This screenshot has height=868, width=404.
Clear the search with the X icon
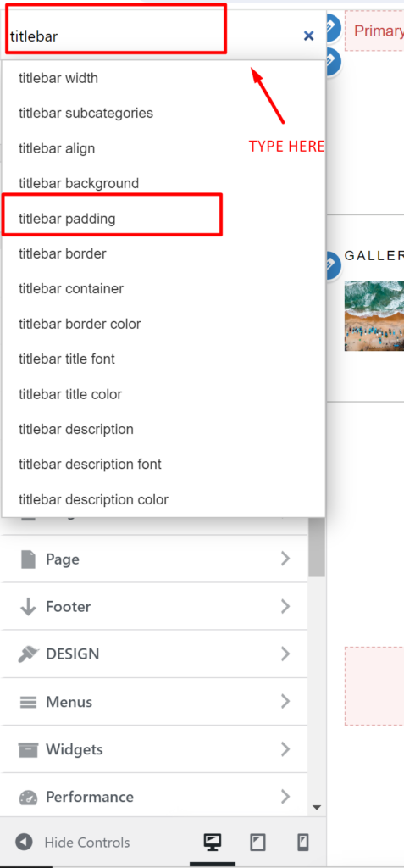click(x=309, y=36)
